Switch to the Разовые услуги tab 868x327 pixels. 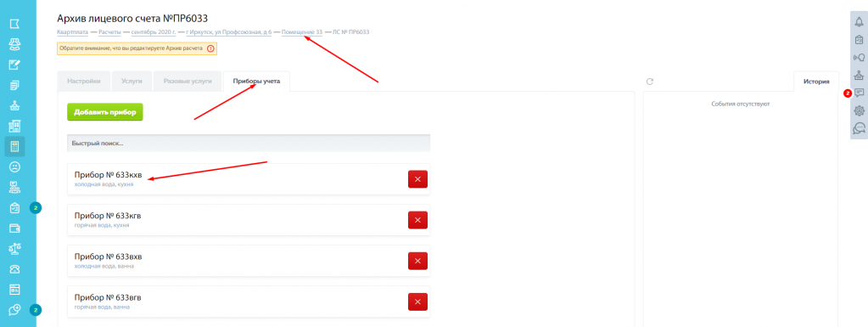coord(188,81)
